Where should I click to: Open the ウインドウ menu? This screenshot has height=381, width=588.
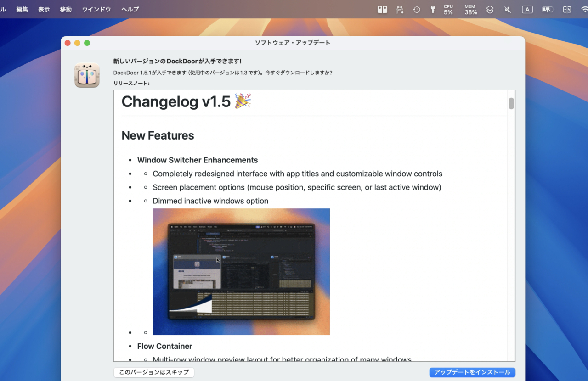pos(96,9)
